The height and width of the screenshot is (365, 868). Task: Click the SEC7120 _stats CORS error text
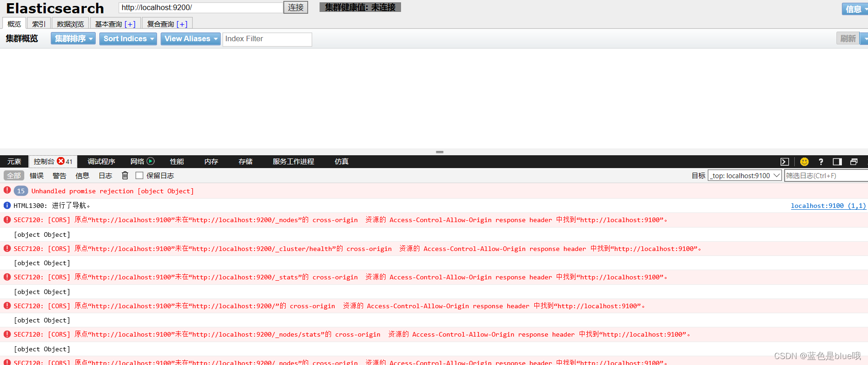[x=340, y=277]
